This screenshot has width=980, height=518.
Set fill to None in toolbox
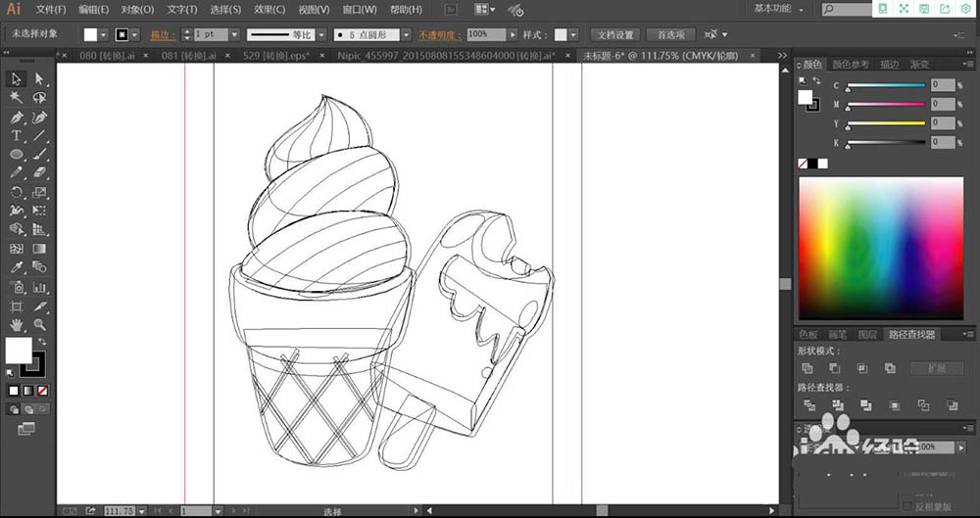pyautogui.click(x=42, y=391)
